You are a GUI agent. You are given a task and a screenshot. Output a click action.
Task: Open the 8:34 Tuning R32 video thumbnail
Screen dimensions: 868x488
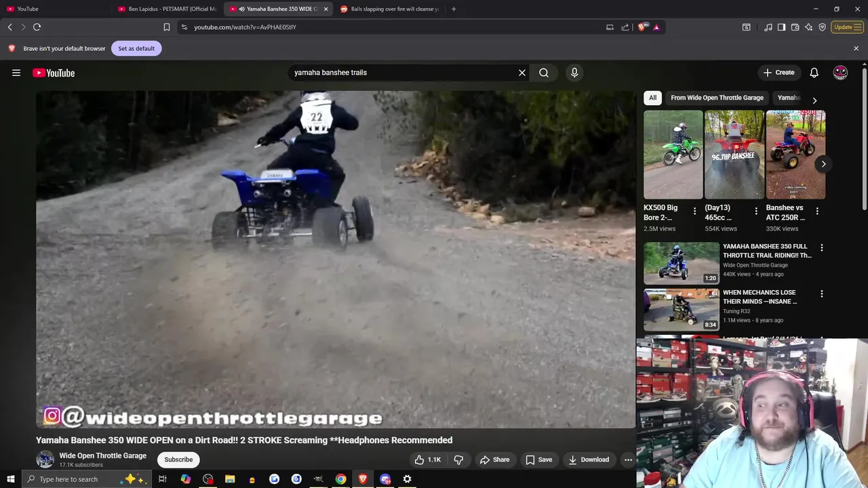(x=682, y=309)
